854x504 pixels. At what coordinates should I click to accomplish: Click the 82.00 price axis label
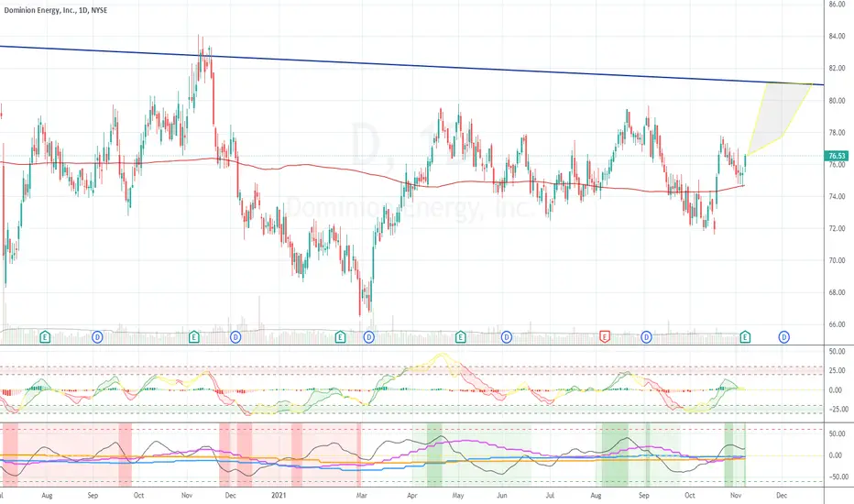tap(837, 69)
